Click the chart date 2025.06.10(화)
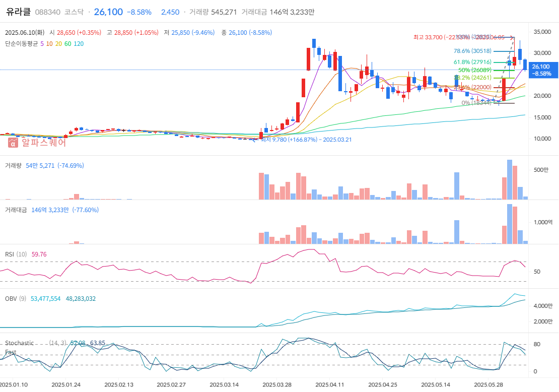559x392 pixels. [25, 32]
